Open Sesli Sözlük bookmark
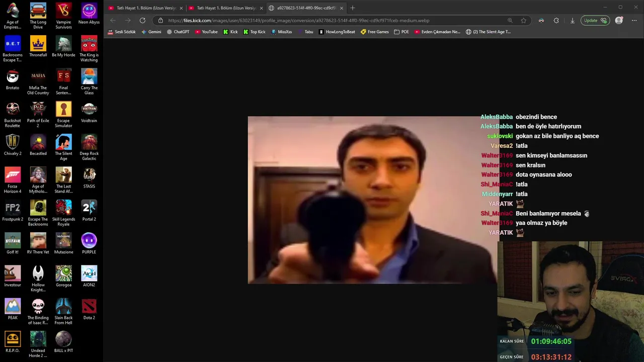This screenshot has height=362, width=644. pos(121,32)
